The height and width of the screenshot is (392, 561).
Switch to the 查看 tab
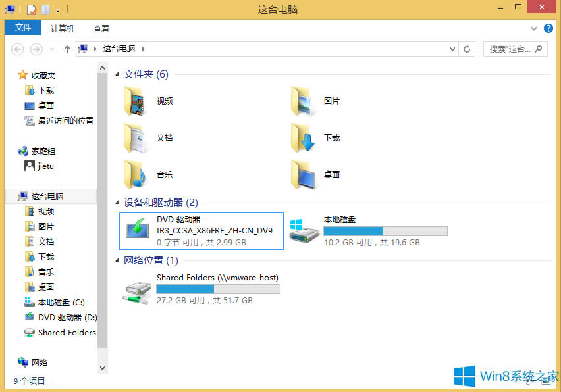(101, 28)
